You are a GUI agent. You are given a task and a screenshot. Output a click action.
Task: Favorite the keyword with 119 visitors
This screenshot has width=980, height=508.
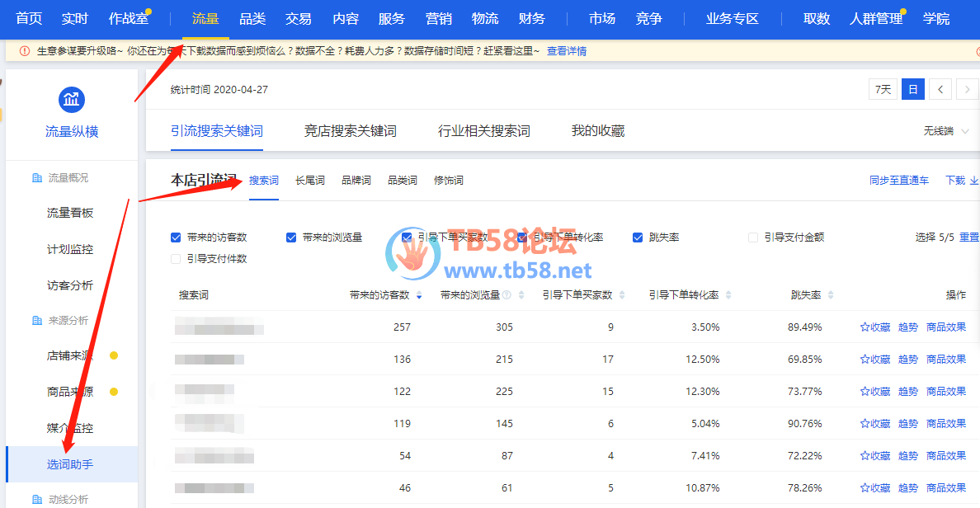(875, 424)
